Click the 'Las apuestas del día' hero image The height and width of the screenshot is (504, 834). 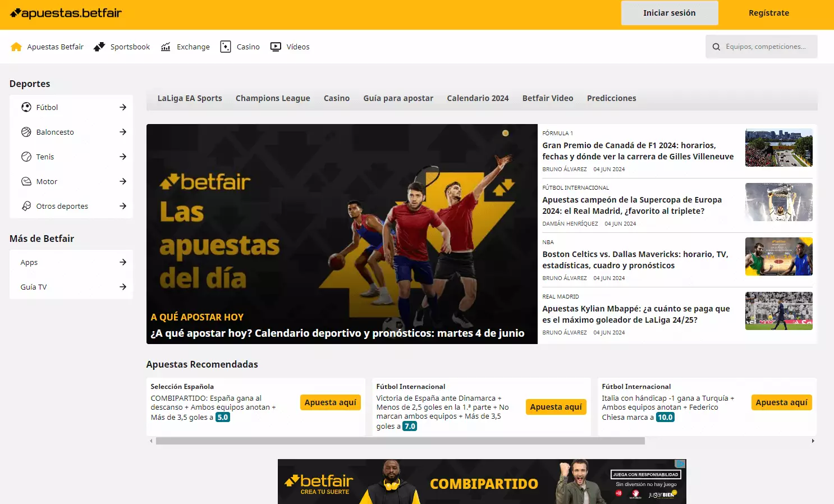tap(342, 234)
